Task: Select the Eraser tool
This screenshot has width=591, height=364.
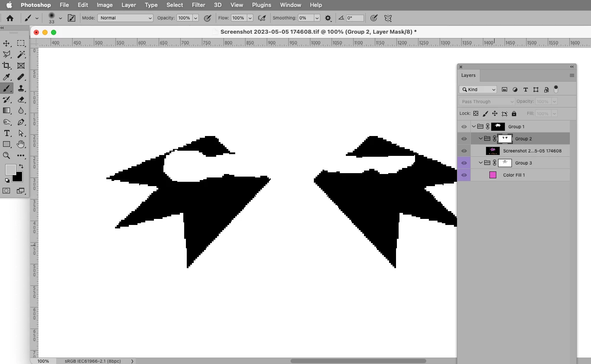Action: tap(21, 99)
